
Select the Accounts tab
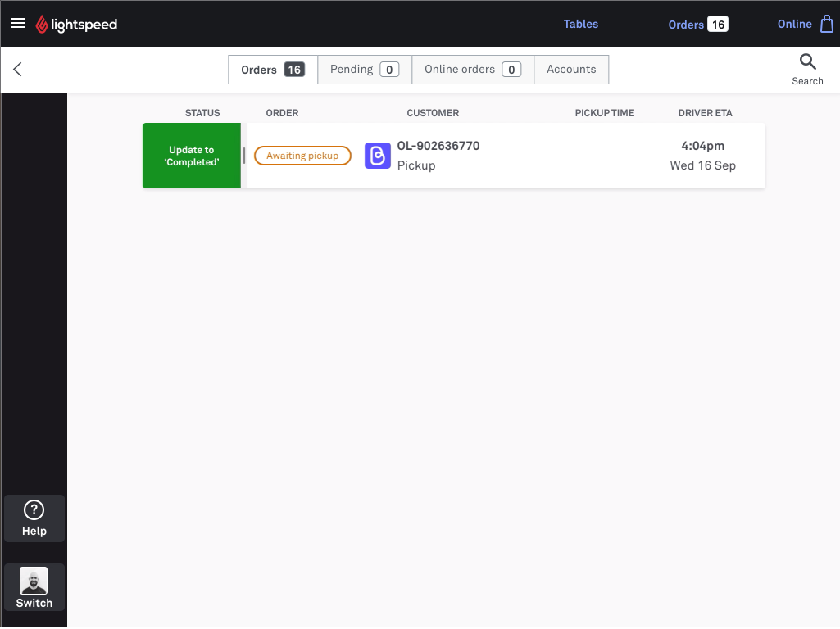point(571,70)
